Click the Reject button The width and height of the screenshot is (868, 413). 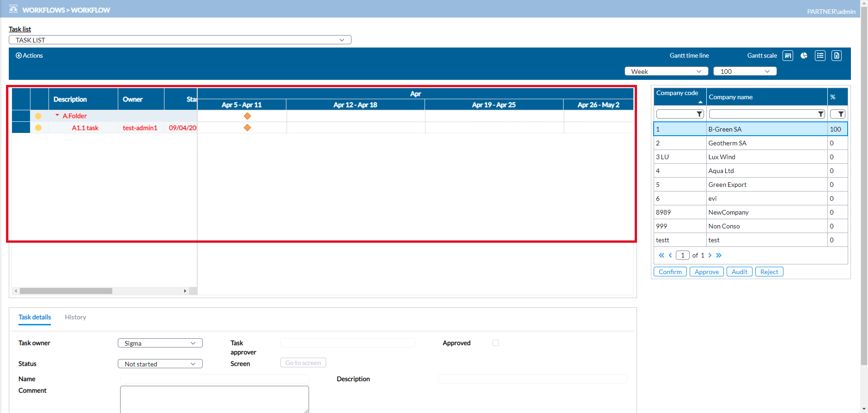(769, 272)
